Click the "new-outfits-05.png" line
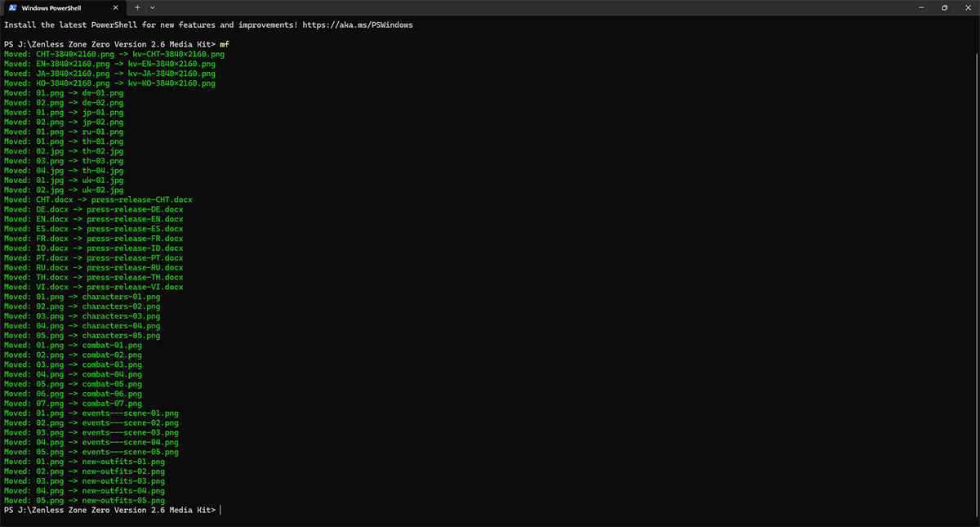980x527 pixels. tap(84, 501)
